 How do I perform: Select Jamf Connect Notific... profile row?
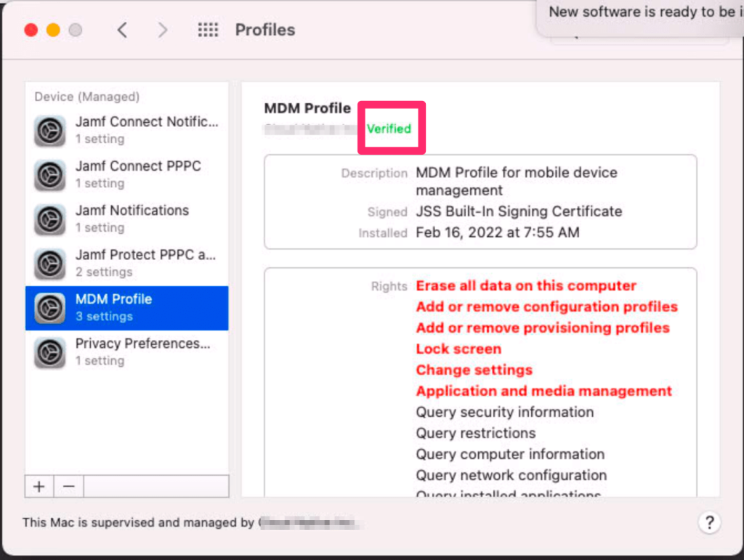pyautogui.click(x=126, y=131)
